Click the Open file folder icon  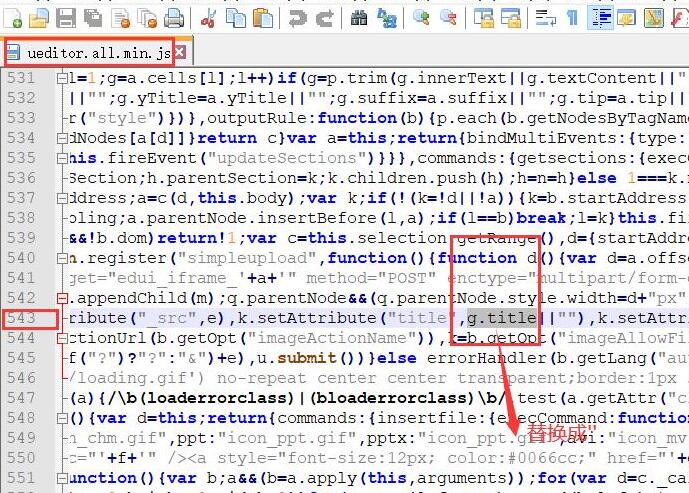pos(38,17)
